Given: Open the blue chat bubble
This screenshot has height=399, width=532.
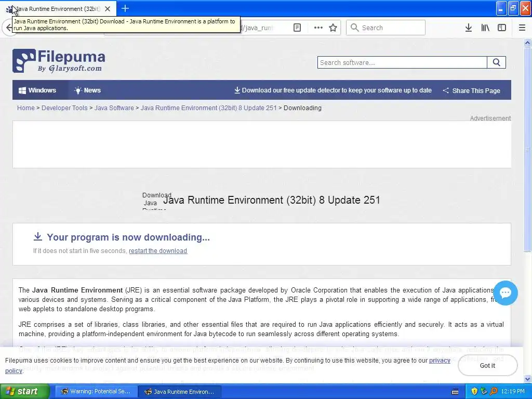Looking at the screenshot, I should click(x=505, y=293).
